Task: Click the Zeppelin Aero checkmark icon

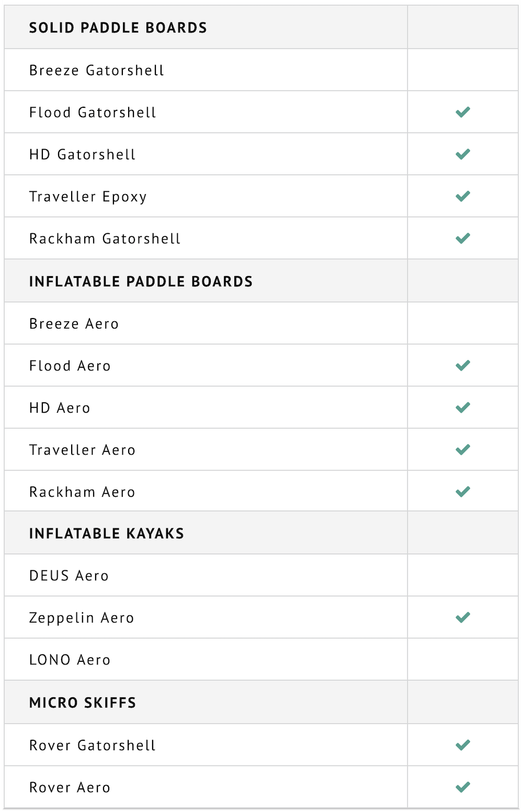Action: pos(463,618)
